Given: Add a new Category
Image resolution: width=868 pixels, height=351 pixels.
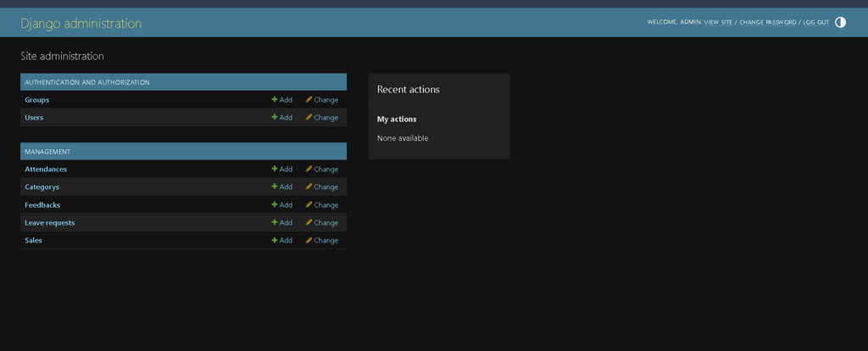Looking at the screenshot, I should click(x=281, y=187).
